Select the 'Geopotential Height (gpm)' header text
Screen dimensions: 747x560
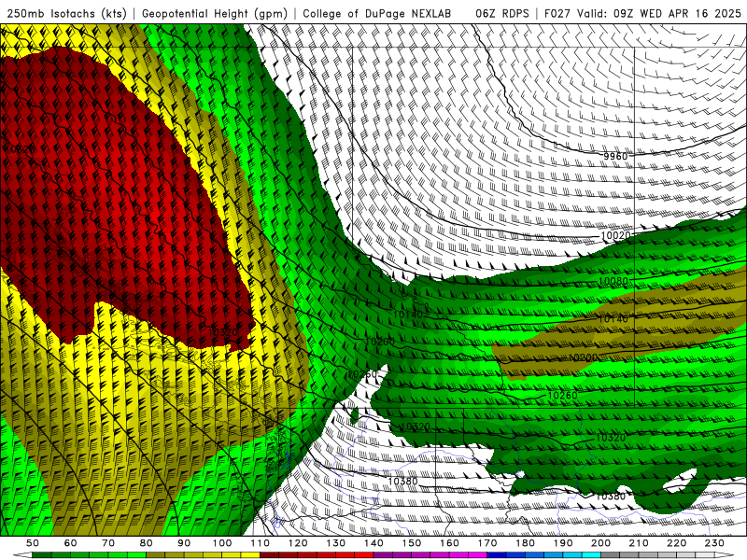215,13
